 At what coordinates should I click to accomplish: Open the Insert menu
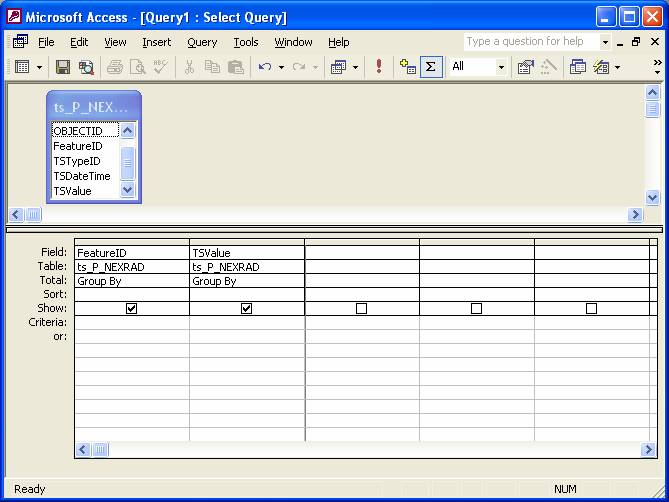(x=157, y=42)
